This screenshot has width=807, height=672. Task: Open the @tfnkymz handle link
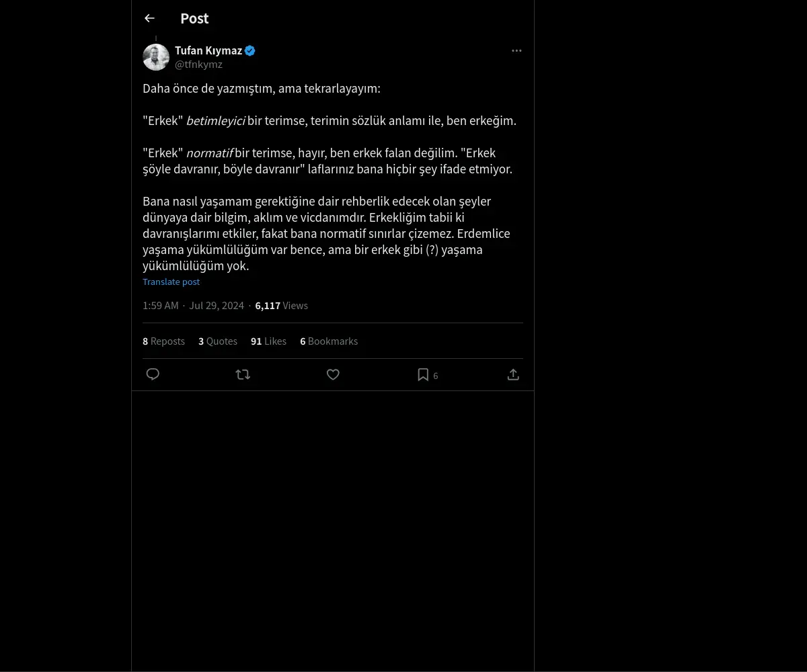[198, 65]
